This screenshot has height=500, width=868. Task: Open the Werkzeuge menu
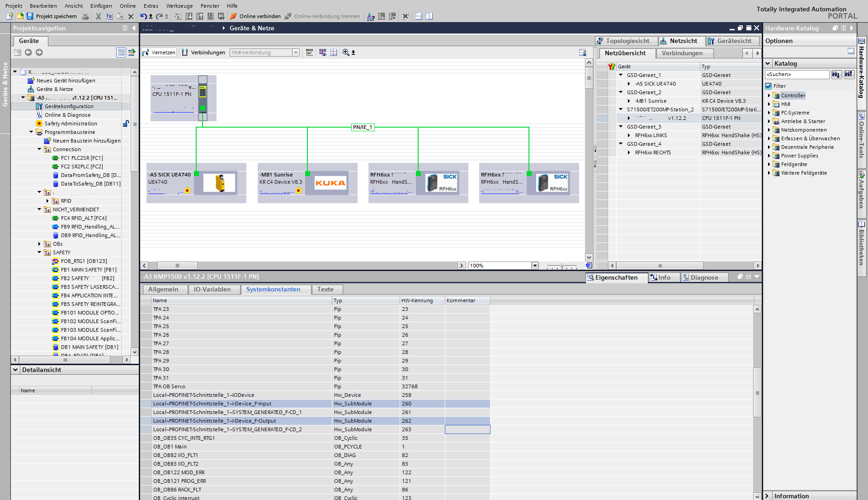(179, 6)
